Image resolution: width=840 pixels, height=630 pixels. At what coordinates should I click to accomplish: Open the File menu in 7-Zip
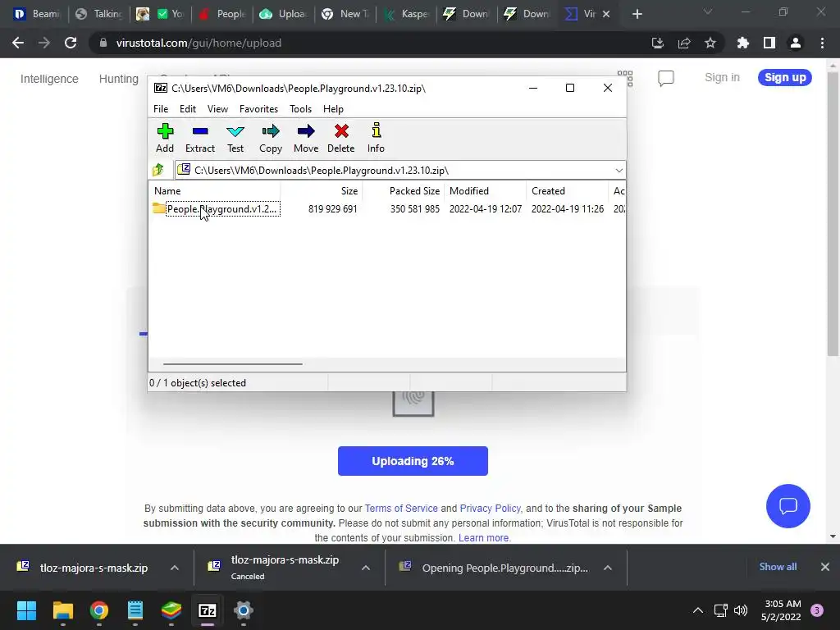coord(161,109)
